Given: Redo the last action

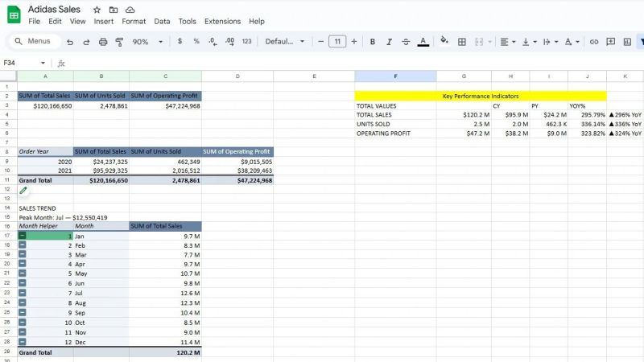Looking at the screenshot, I should point(86,42).
